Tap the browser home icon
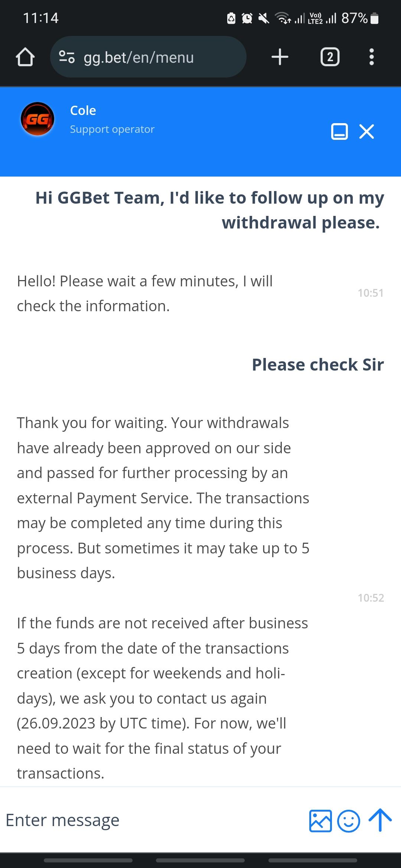401x868 pixels. [25, 57]
